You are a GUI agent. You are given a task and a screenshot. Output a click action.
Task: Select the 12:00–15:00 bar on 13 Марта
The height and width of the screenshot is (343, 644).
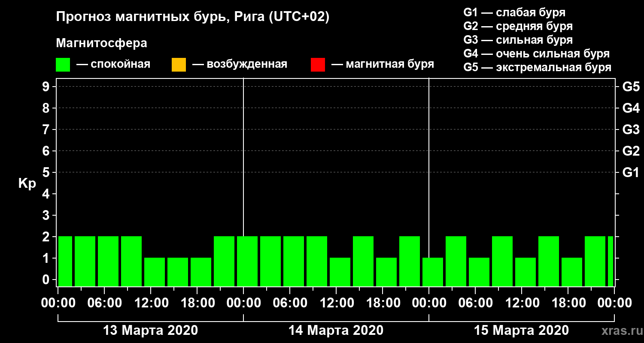point(155,272)
